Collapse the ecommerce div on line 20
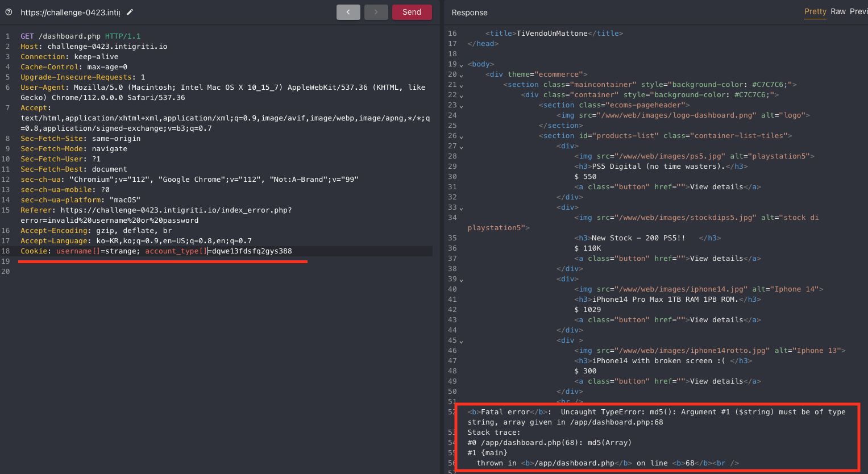Image resolution: width=868 pixels, height=474 pixels. pyautogui.click(x=461, y=75)
